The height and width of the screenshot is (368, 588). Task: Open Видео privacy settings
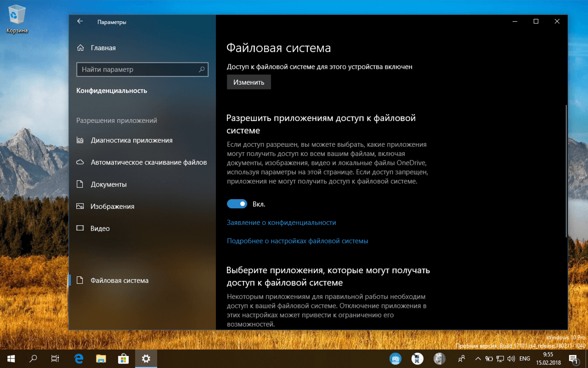pyautogui.click(x=142, y=229)
